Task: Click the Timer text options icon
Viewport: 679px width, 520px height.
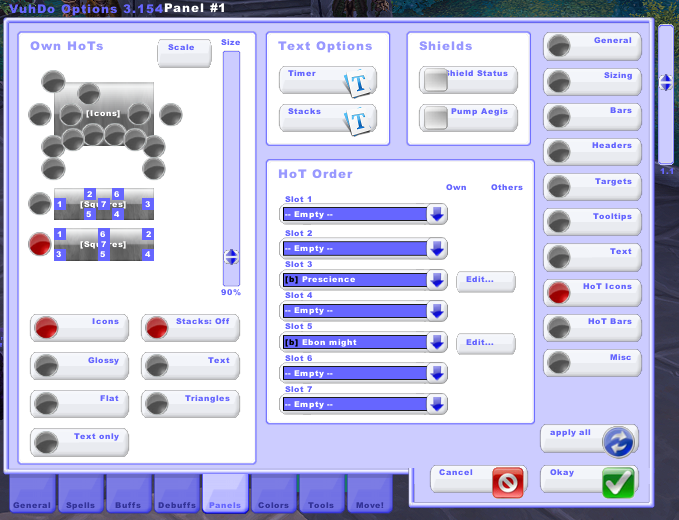Action: (x=359, y=84)
